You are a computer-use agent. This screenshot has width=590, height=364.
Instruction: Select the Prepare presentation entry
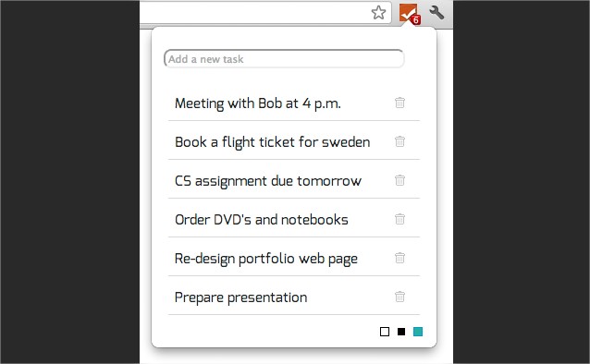[x=240, y=297]
